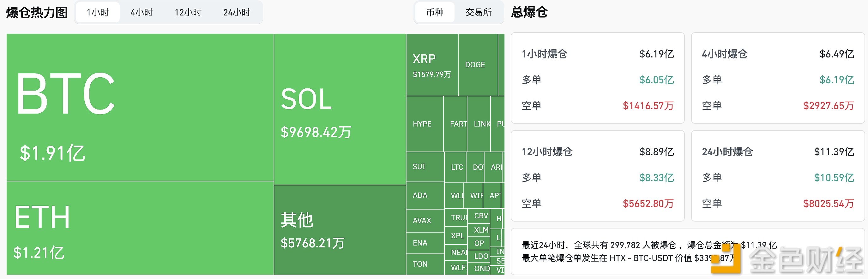Click the HYPE heatmap tile
Viewport: 868px width, 279px height.
coord(425,124)
